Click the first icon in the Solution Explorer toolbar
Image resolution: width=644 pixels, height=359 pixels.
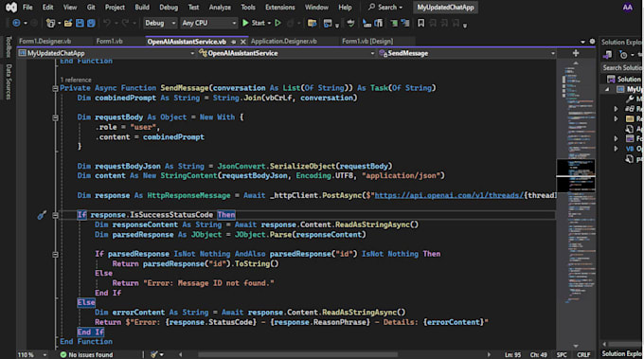click(607, 55)
